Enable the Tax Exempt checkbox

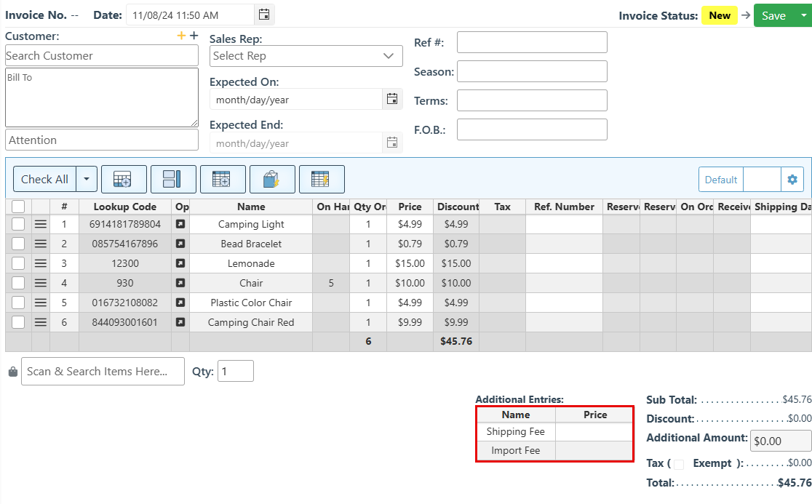(679, 464)
